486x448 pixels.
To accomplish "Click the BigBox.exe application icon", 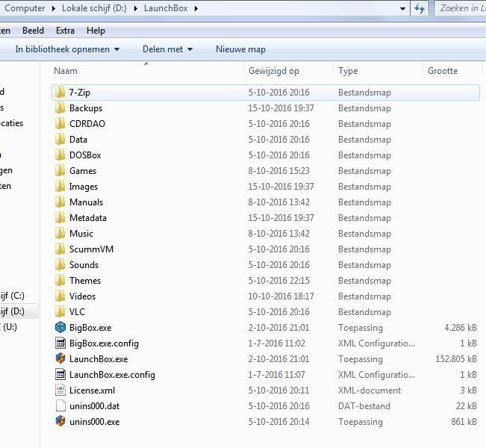I will 60,327.
